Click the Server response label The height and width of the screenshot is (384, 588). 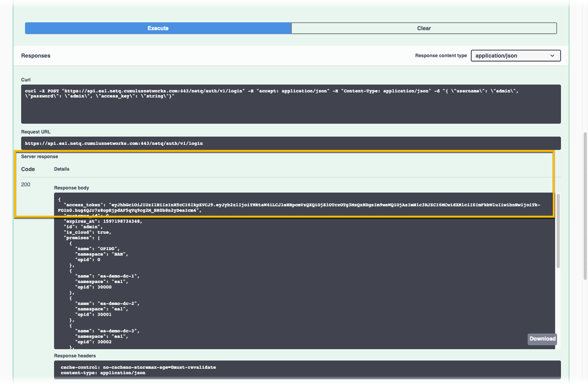point(40,157)
